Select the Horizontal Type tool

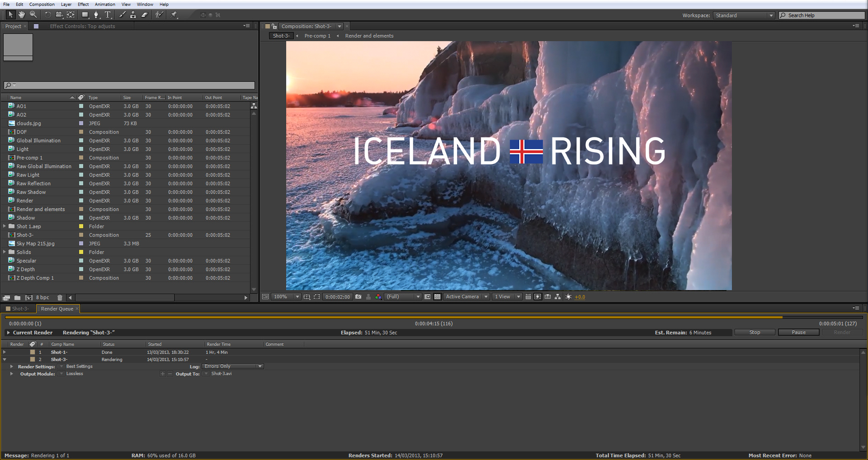coord(108,14)
